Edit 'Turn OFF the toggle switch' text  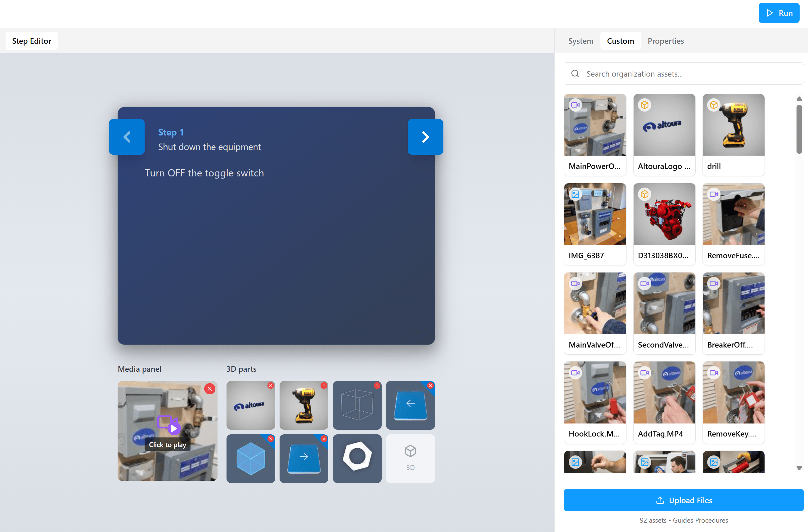pyautogui.click(x=204, y=173)
